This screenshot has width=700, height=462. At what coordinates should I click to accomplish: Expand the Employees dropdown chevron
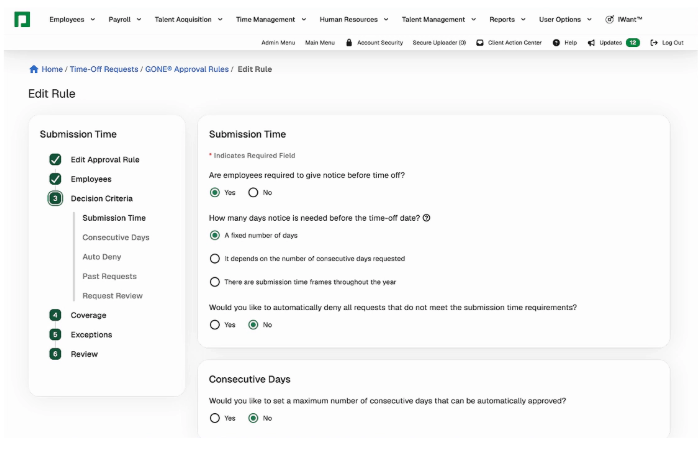point(93,19)
